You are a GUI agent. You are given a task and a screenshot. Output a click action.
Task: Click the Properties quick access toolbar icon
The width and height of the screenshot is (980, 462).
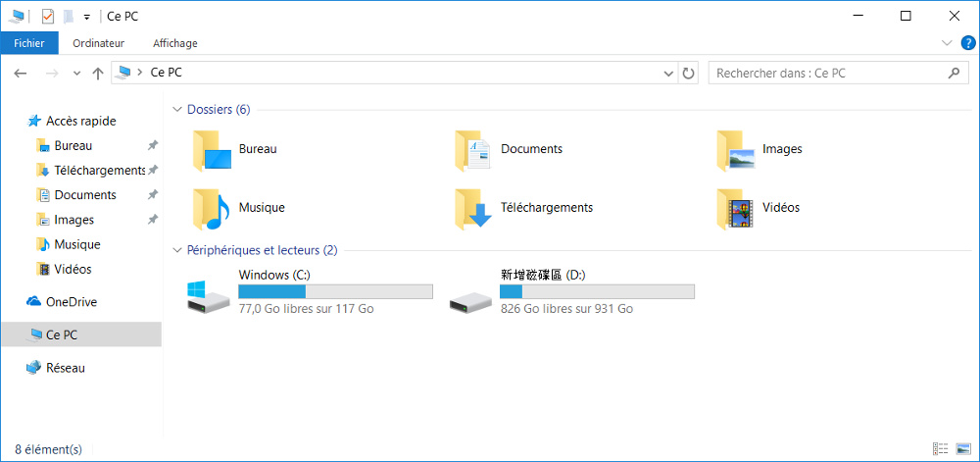(x=47, y=16)
